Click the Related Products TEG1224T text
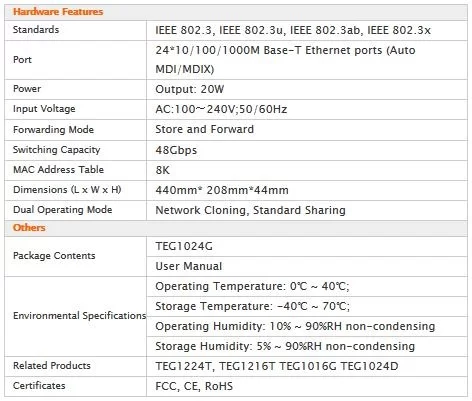 [184, 366]
